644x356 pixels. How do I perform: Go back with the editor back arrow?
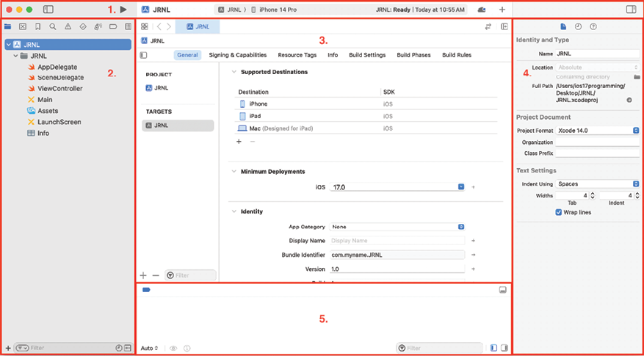[x=159, y=26]
